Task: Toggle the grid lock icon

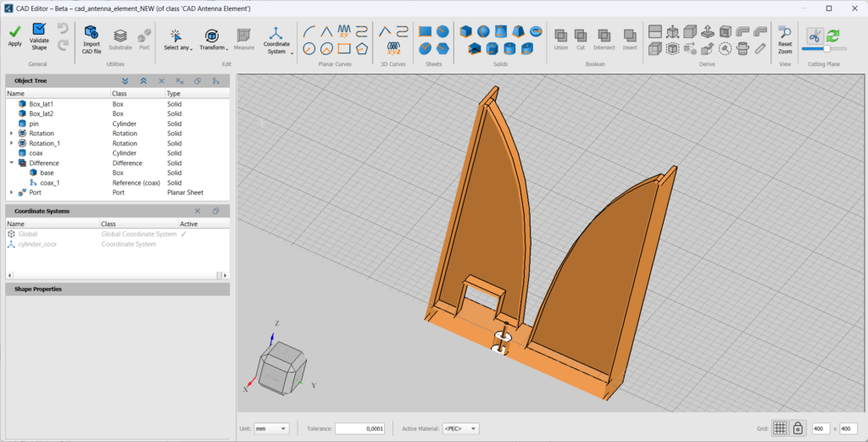Action: point(798,428)
